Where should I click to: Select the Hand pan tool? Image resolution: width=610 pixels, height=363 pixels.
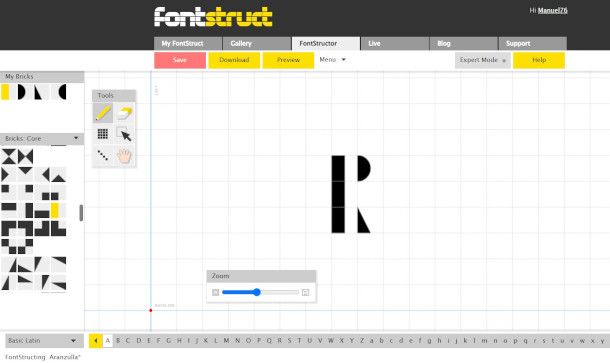pos(124,155)
